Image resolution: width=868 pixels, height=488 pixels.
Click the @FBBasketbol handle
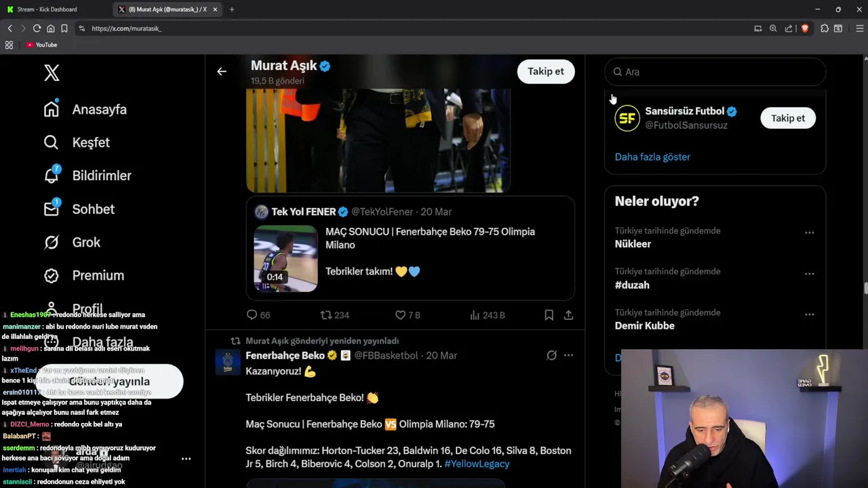(386, 355)
